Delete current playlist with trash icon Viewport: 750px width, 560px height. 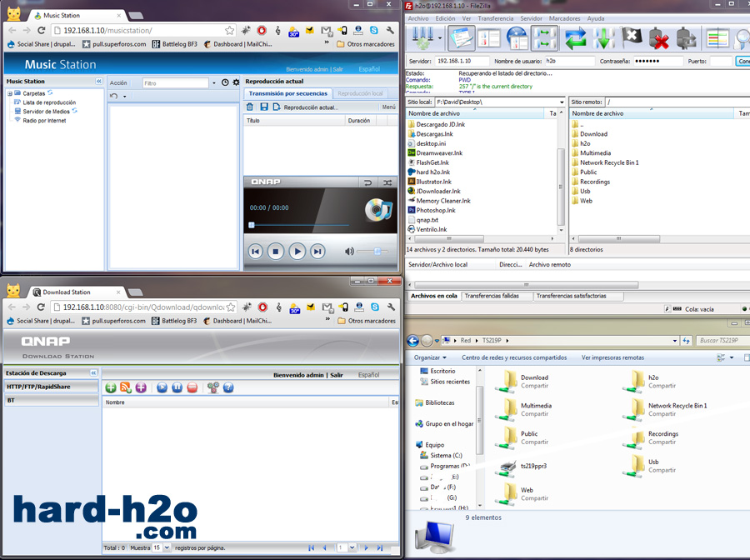(x=250, y=107)
